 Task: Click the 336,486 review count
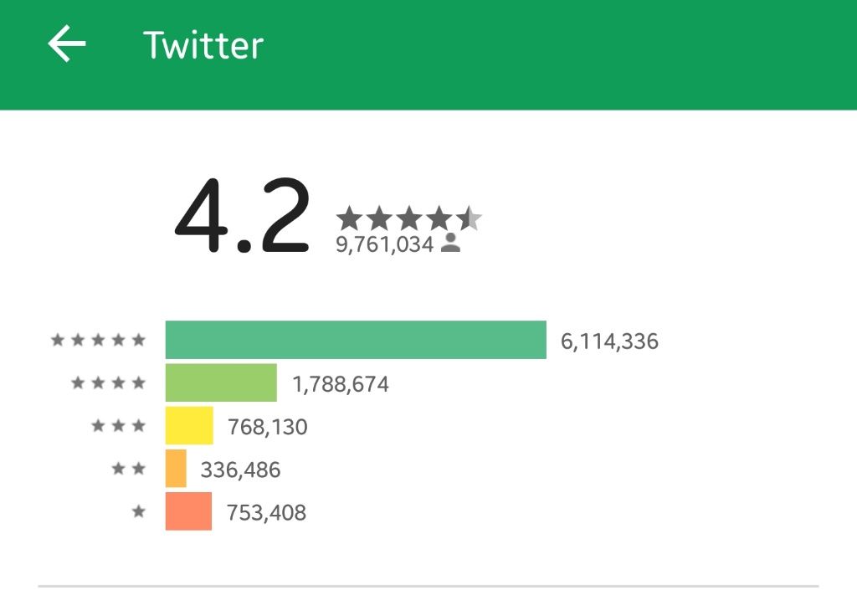click(x=240, y=470)
